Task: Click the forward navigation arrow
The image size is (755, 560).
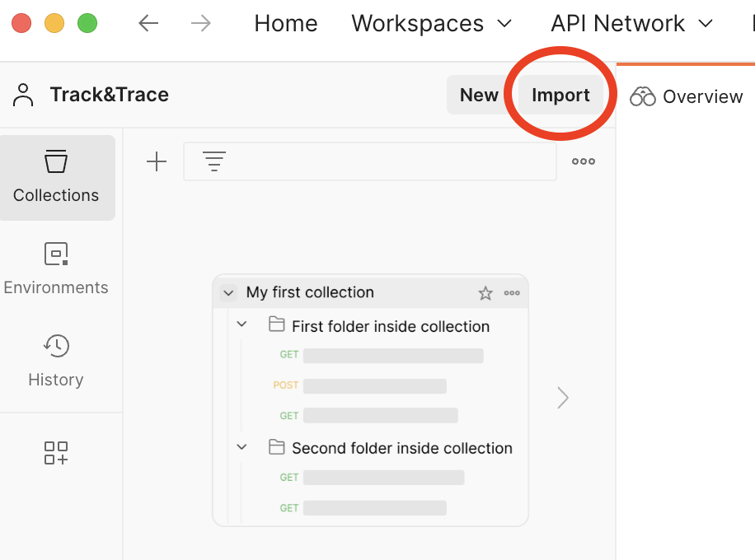Action: click(200, 23)
